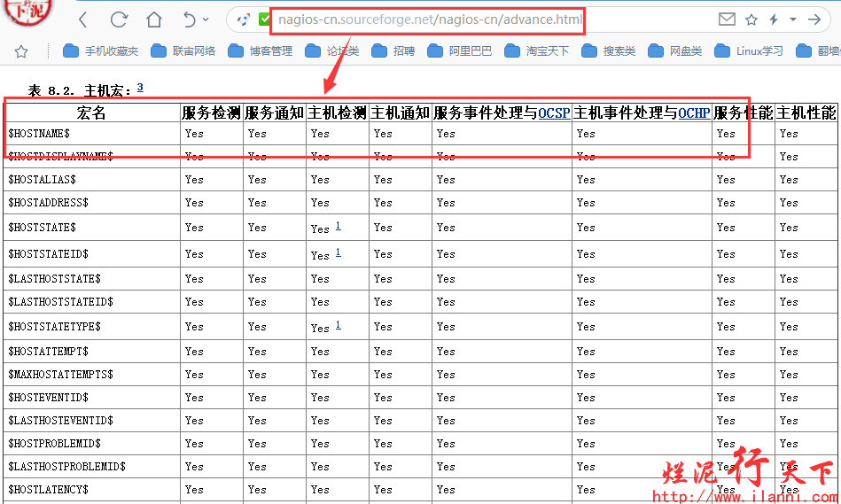
Task: Open the 手机收藏夹 bookmark folder
Action: (101, 51)
